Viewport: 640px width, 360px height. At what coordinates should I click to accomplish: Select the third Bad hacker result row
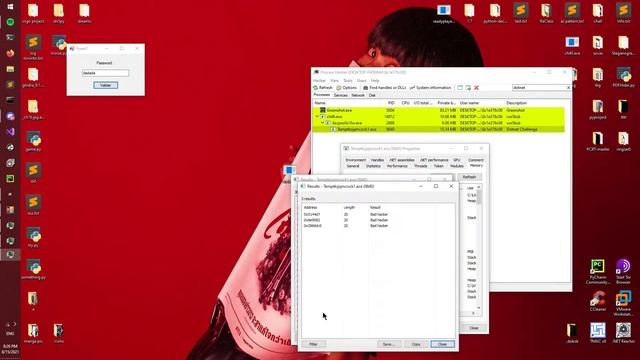pyautogui.click(x=378, y=226)
